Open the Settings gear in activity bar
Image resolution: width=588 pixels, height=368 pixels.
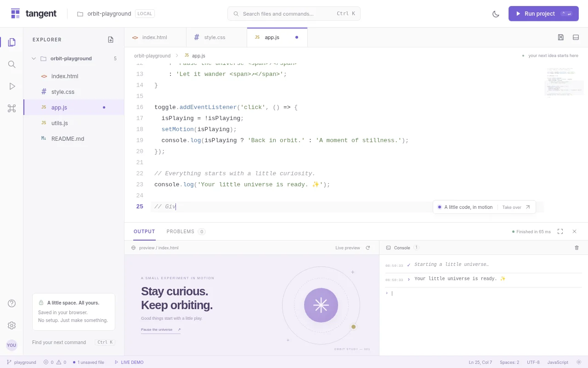coord(12,325)
